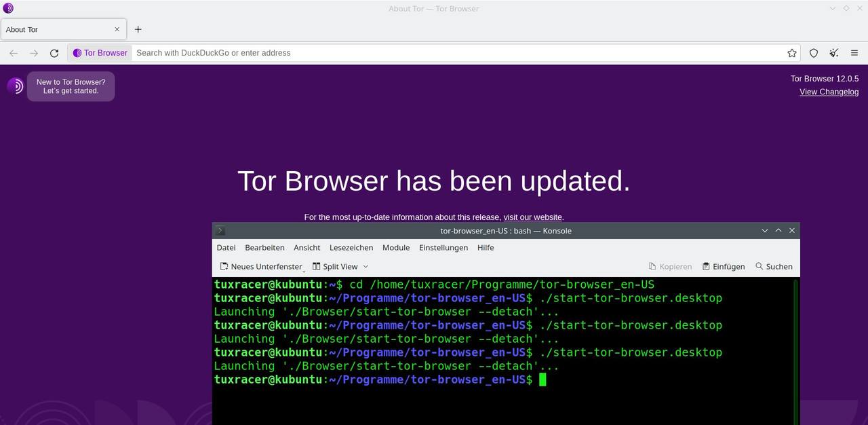The image size is (868, 425).
Task: Go back with the back arrow
Action: (x=14, y=53)
